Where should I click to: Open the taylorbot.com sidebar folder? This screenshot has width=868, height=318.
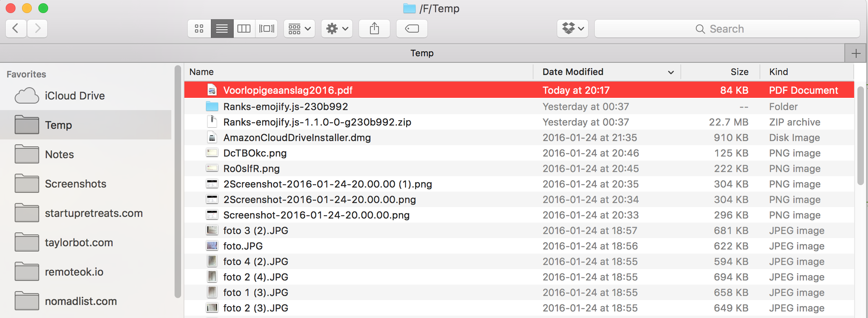(86, 242)
